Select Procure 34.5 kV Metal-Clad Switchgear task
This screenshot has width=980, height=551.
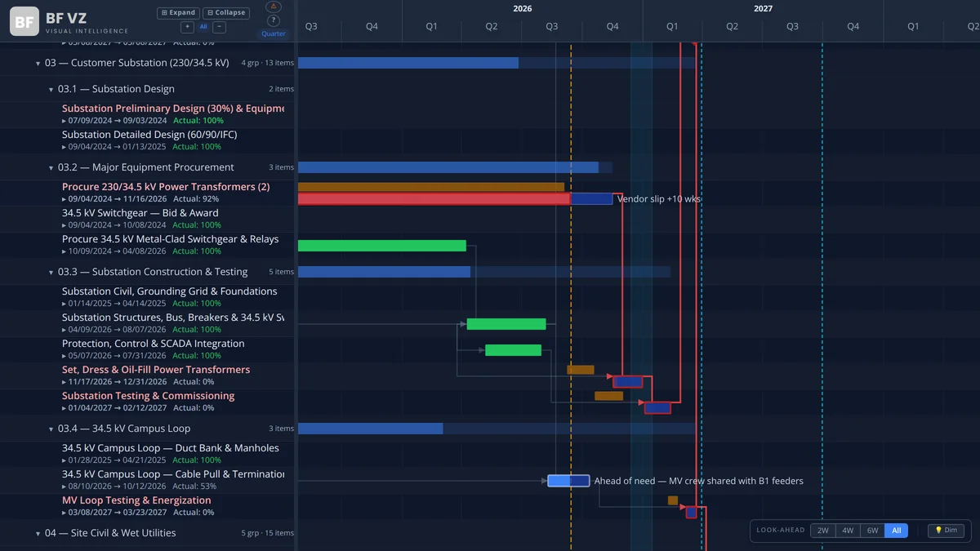click(171, 239)
